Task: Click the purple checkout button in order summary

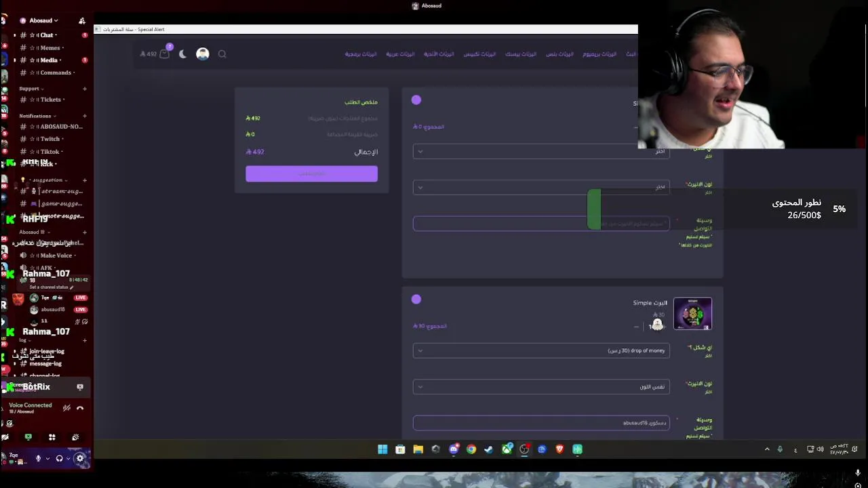Action: (x=311, y=174)
